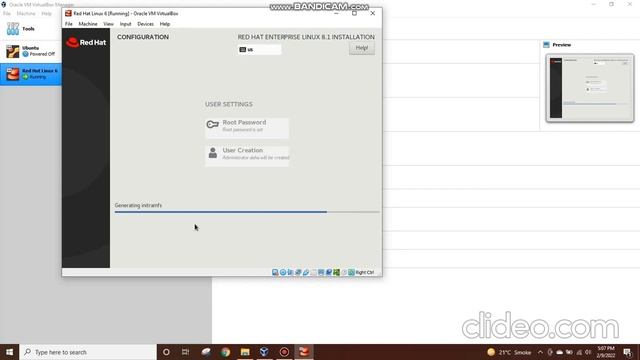The width and height of the screenshot is (640, 360).
Task: Click the installation progress bar
Action: click(247, 212)
